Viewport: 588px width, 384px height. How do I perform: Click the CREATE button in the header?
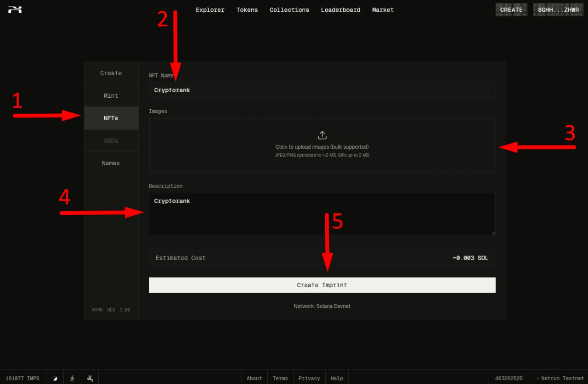click(x=511, y=10)
